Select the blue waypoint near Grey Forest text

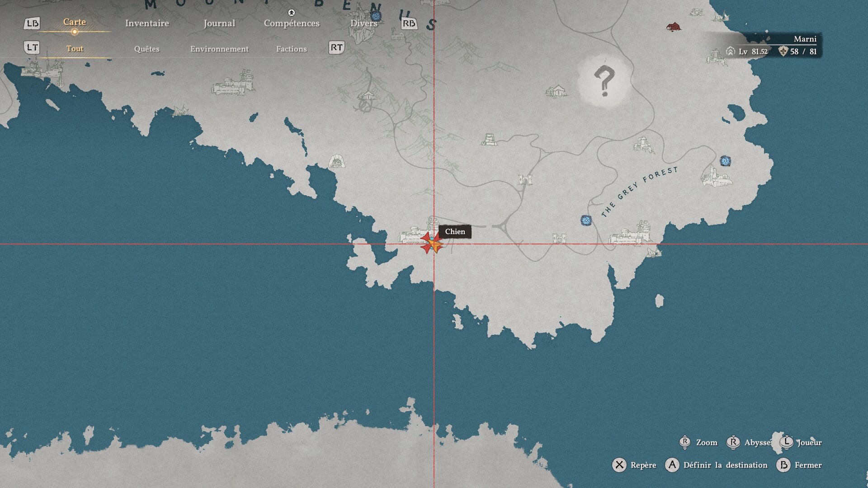coord(586,221)
